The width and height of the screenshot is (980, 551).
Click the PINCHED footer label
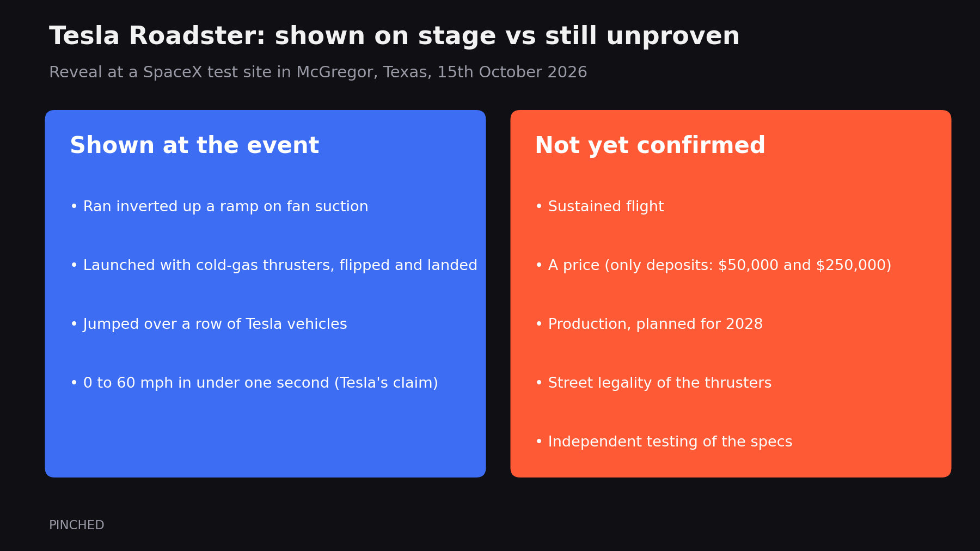[x=77, y=525]
